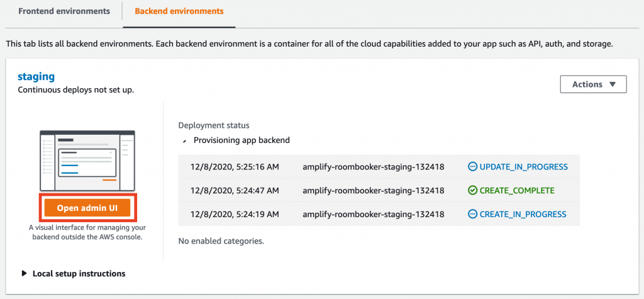The image size is (644, 299).
Task: Click the Local setup instructions triangle icon
Action: coord(25,273)
